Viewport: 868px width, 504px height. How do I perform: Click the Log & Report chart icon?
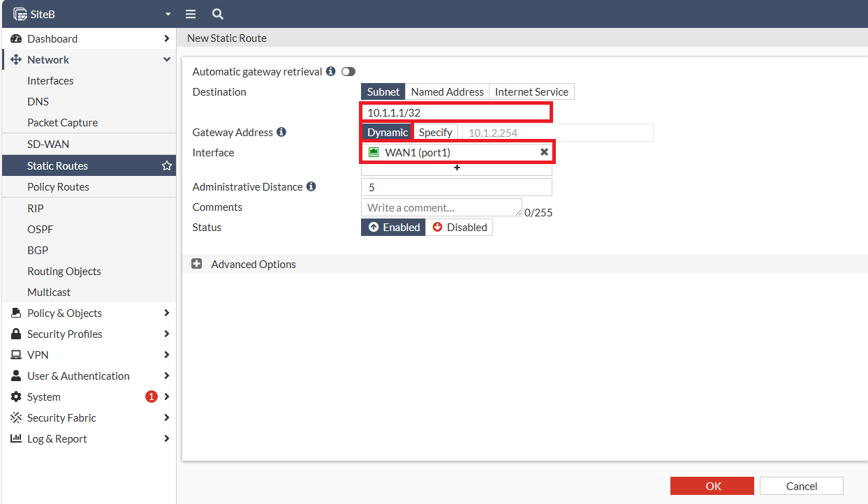[16, 438]
